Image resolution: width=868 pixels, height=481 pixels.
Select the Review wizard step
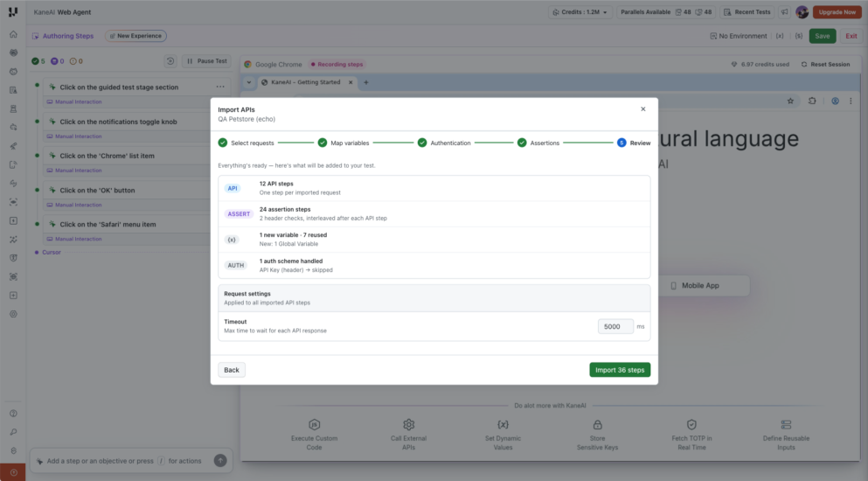point(634,143)
